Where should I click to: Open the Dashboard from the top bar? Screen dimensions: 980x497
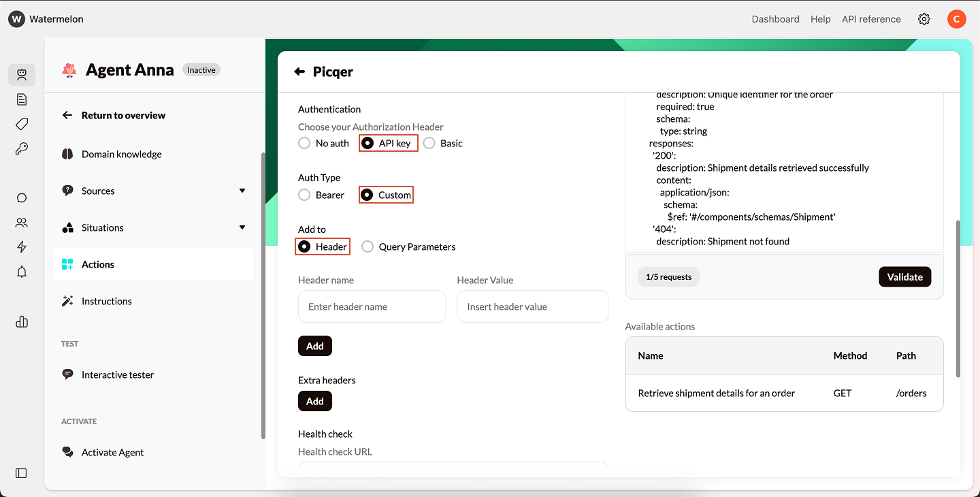pyautogui.click(x=775, y=19)
